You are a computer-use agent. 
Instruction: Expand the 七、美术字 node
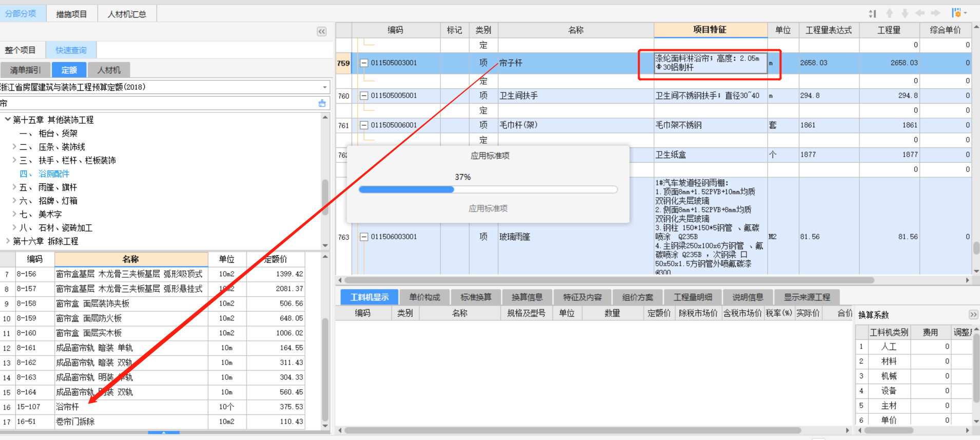(14, 214)
